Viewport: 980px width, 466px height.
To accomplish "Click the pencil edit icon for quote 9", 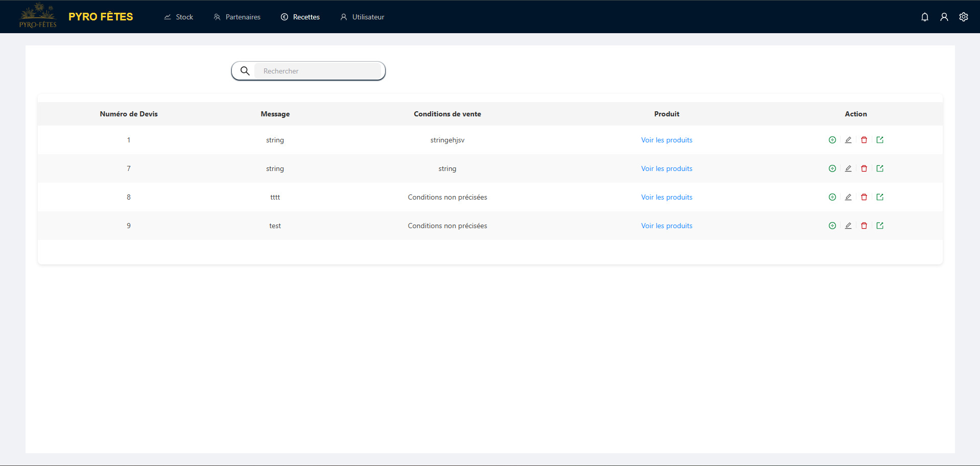I will 848,226.
